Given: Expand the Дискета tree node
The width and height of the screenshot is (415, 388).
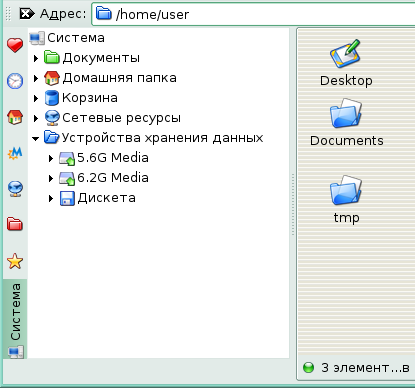Looking at the screenshot, I should tap(51, 198).
